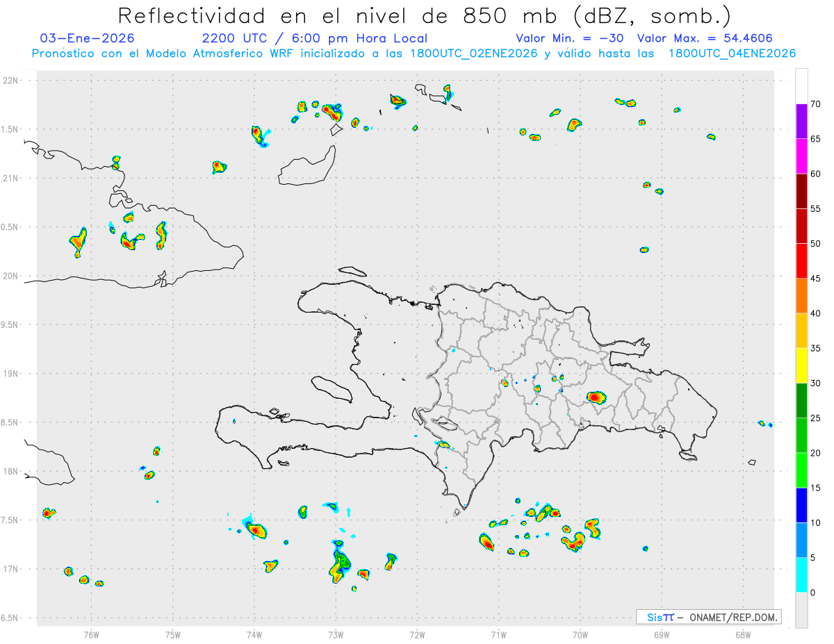Click the light blue 5–10 dBZ swatch
The width and height of the screenshot is (834, 644).
tap(801, 540)
